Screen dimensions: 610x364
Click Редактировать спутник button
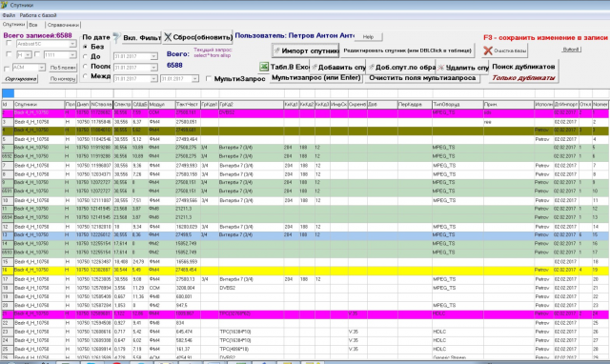408,51
